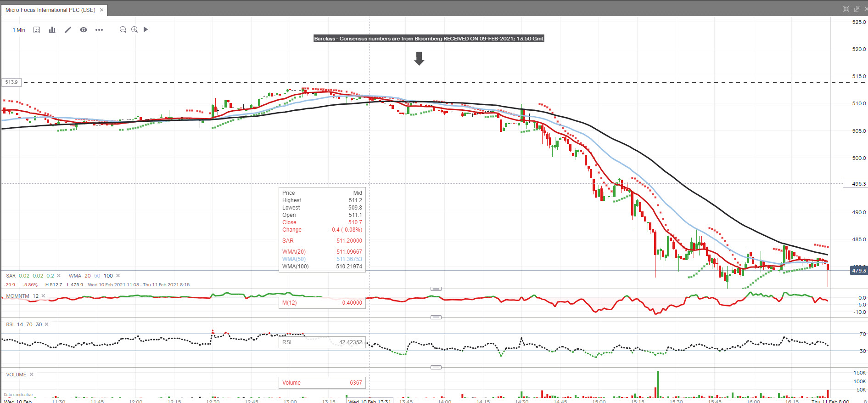The width and height of the screenshot is (868, 403).
Task: Grab the divider handle above momentum panel
Action: tap(436, 289)
